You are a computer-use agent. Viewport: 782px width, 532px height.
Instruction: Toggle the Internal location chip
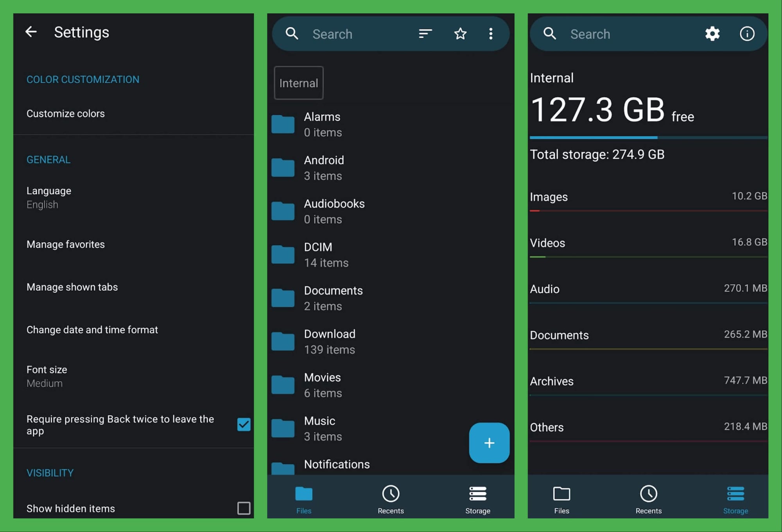[x=298, y=83]
